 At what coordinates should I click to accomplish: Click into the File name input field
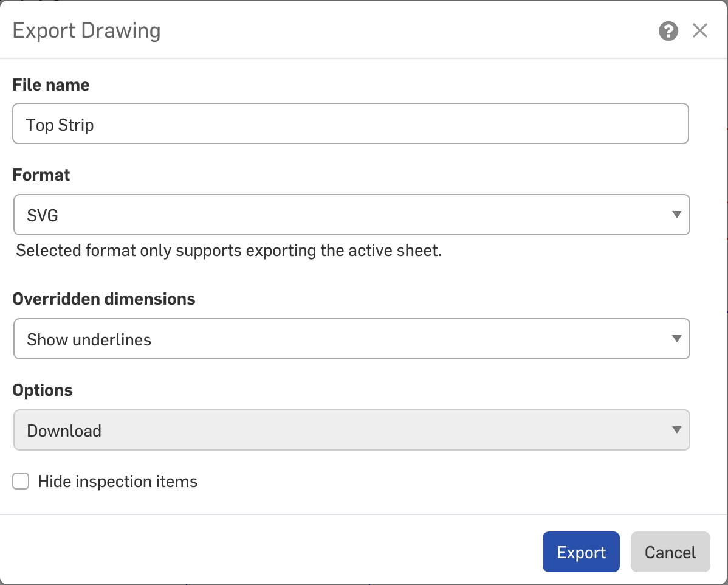(351, 123)
